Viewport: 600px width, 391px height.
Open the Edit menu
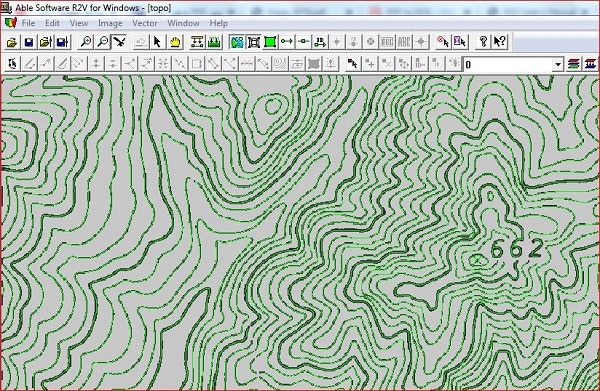point(52,23)
